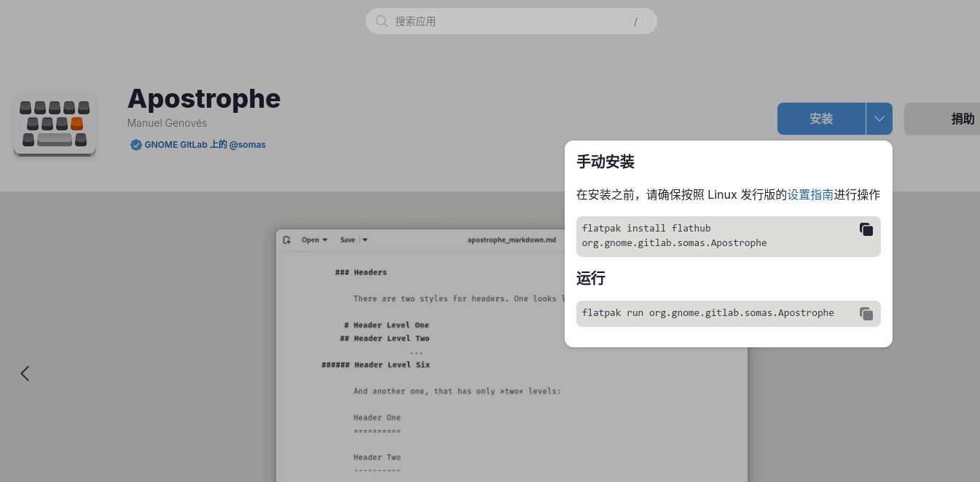
Task: Click the magnifier icon in search bar
Action: tap(382, 21)
